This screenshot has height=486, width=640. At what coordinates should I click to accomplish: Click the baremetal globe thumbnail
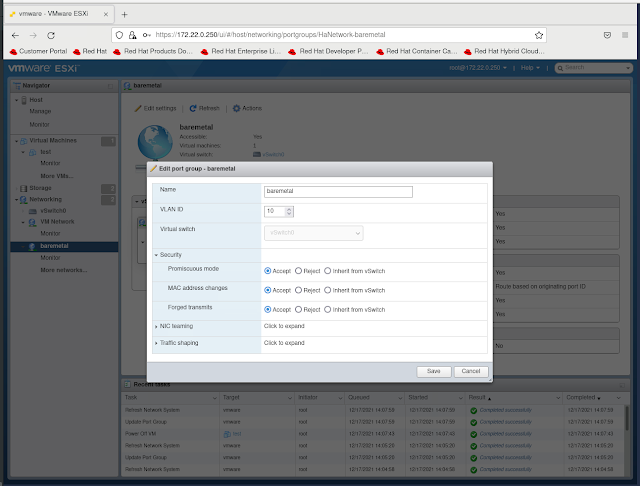coord(155,142)
